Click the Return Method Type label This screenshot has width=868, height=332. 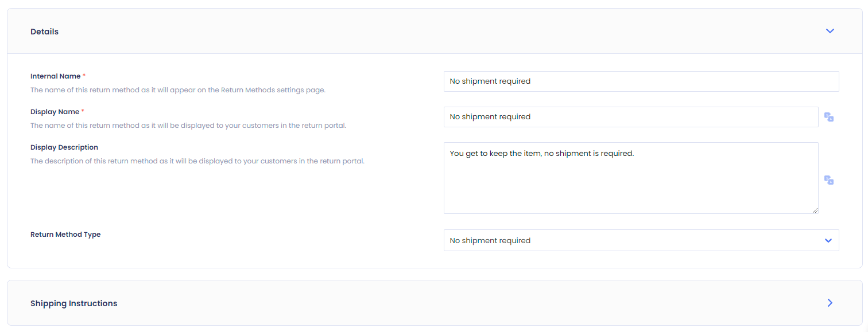[x=65, y=235]
